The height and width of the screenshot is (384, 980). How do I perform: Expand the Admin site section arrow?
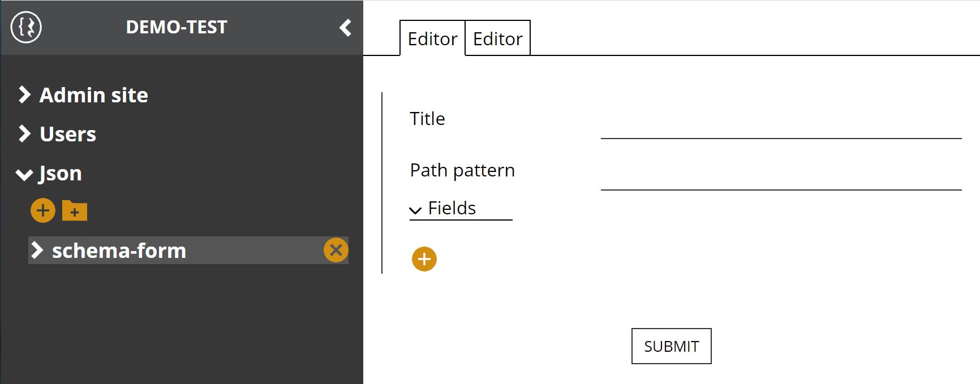click(x=24, y=95)
